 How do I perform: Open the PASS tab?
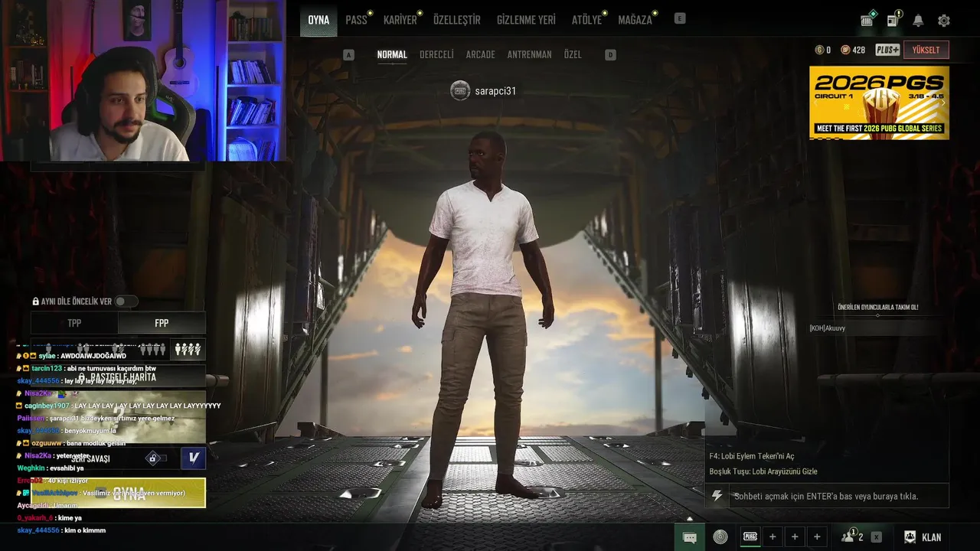point(356,20)
